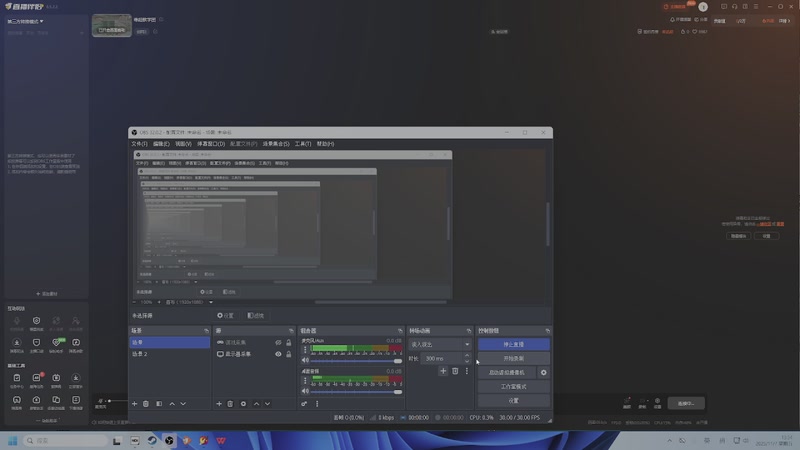Pop out the mixer dock panel icon

400,331
